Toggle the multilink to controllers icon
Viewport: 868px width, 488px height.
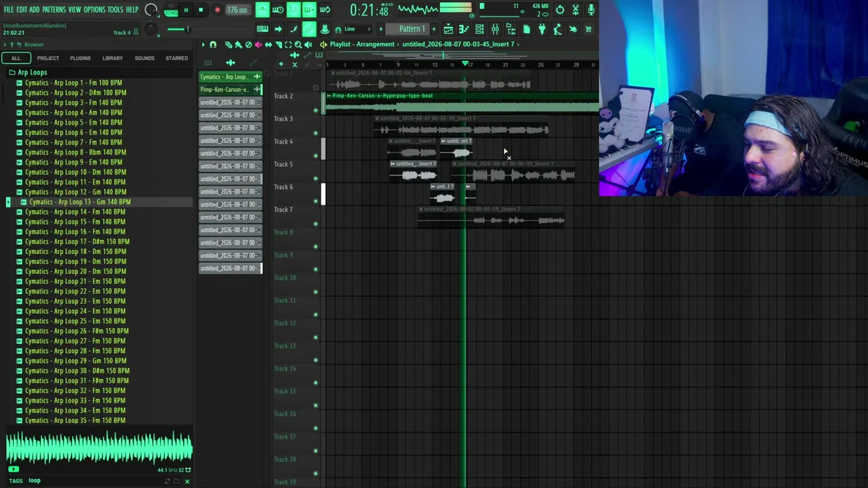click(x=309, y=29)
